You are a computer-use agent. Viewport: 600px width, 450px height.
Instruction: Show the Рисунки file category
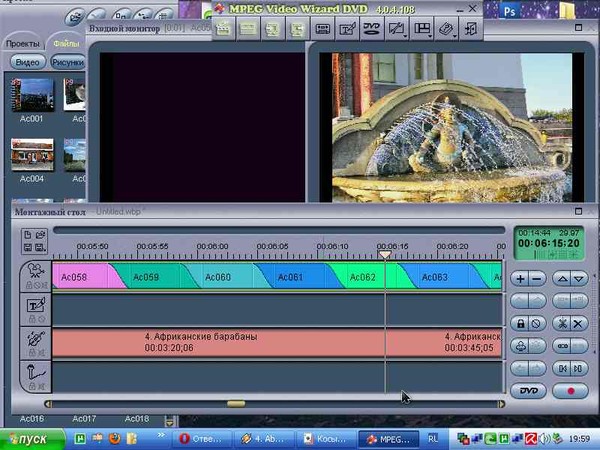pos(68,62)
